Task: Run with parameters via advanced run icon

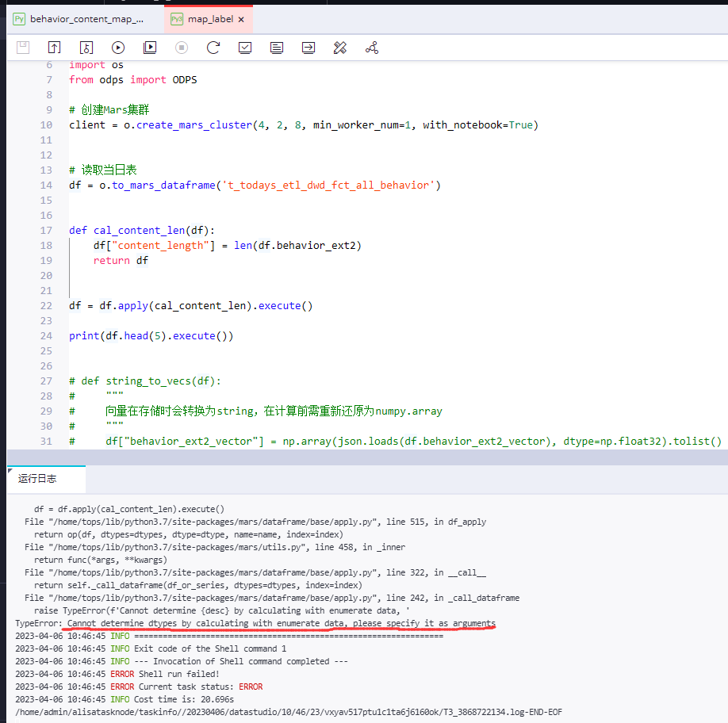Action: tap(149, 48)
